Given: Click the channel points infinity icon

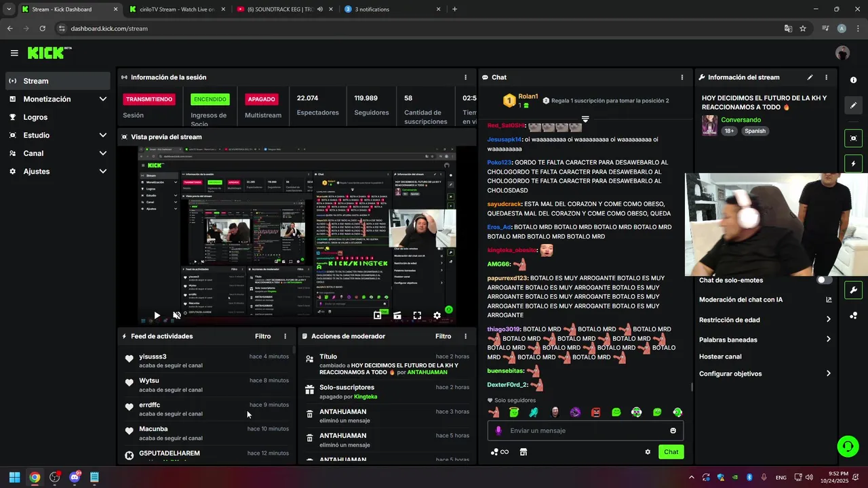Looking at the screenshot, I should [x=500, y=452].
